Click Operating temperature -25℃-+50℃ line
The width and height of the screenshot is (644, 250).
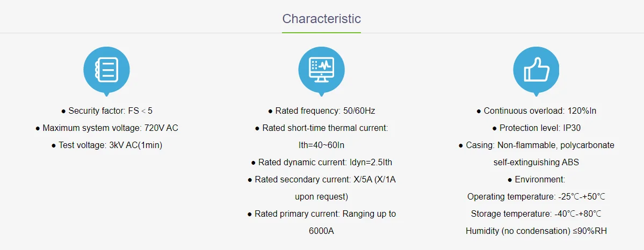tap(537, 197)
